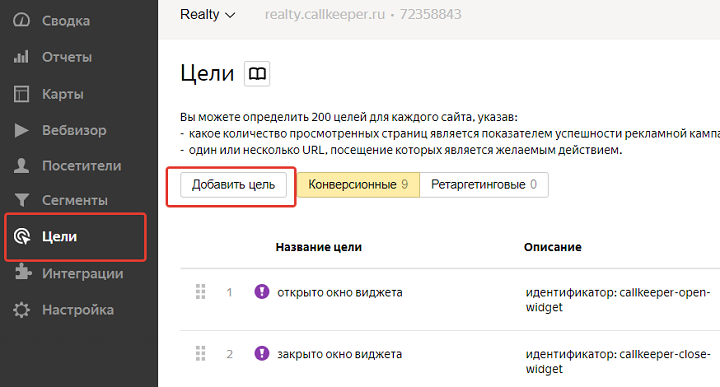
Task: Open Сегменты in the sidebar
Action: [75, 200]
